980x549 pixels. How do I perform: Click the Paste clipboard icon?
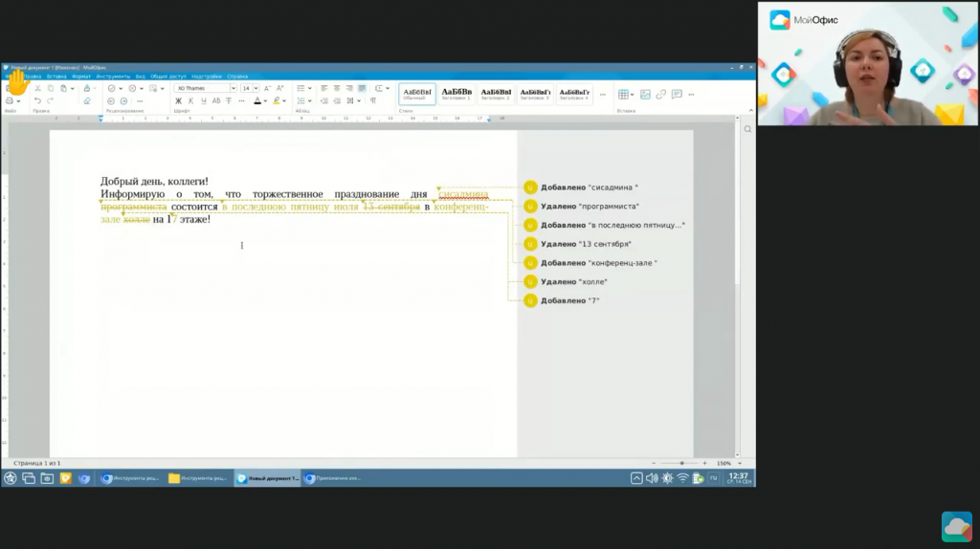(64, 89)
